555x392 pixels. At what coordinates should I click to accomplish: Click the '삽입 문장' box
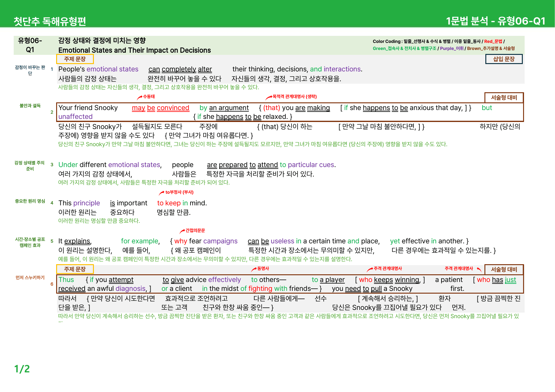click(x=504, y=59)
